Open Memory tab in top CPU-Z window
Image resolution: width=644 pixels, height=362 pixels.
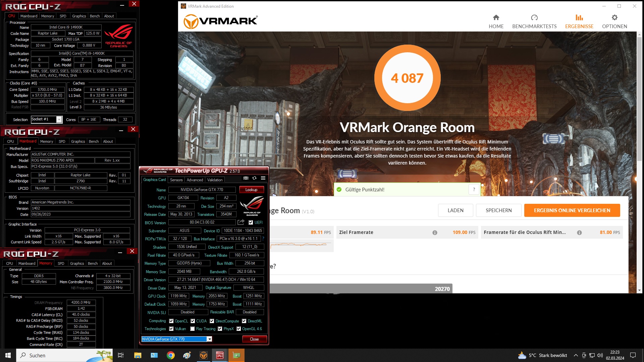[48, 16]
